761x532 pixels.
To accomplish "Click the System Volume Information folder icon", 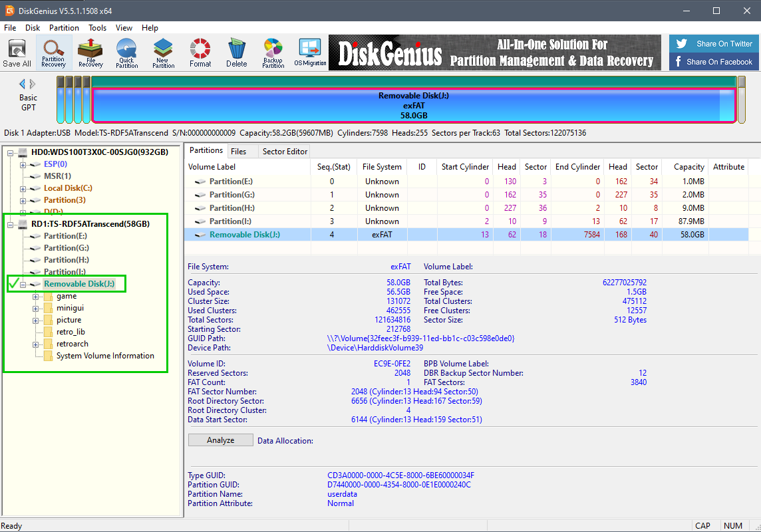I will tap(48, 356).
